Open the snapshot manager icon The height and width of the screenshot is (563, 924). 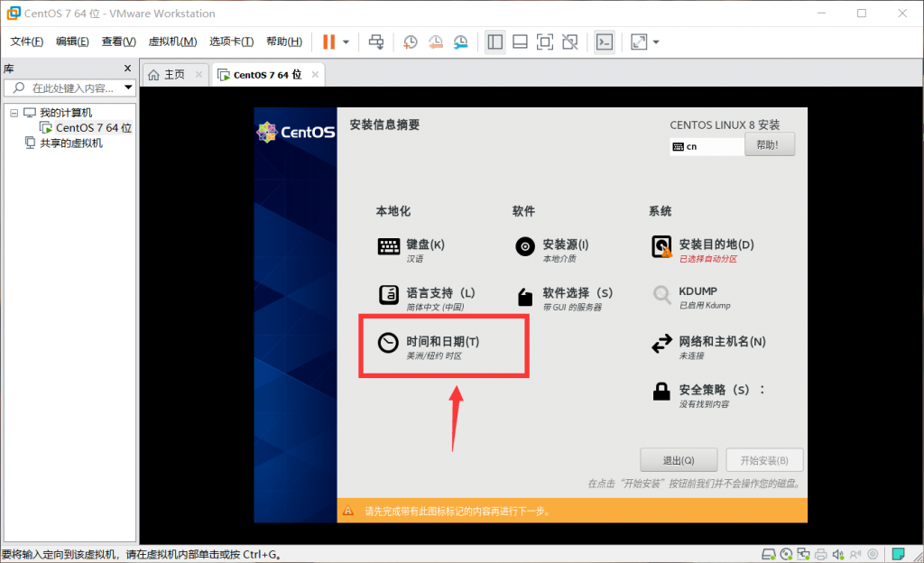click(460, 42)
